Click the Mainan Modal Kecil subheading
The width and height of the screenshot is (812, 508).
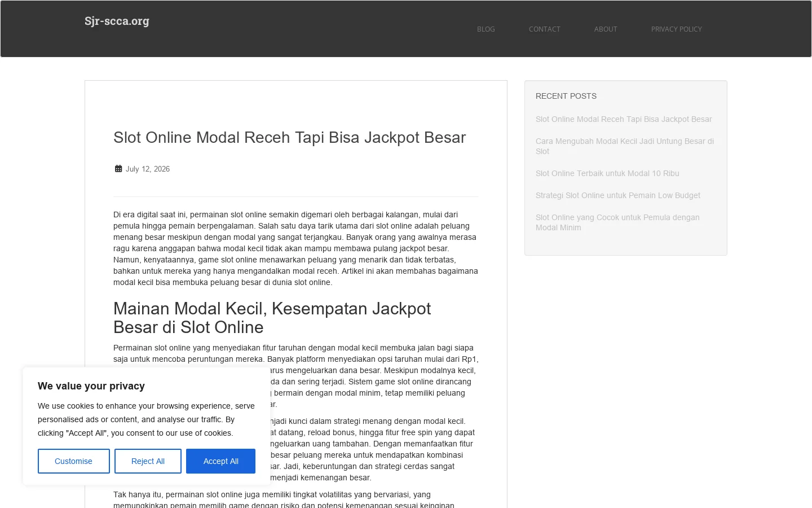pyautogui.click(x=272, y=318)
